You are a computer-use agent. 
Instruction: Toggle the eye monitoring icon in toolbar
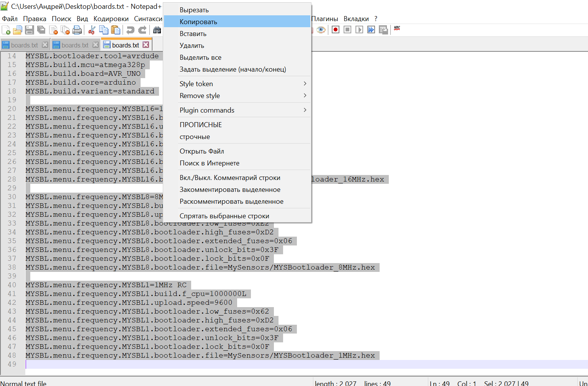[x=321, y=30]
